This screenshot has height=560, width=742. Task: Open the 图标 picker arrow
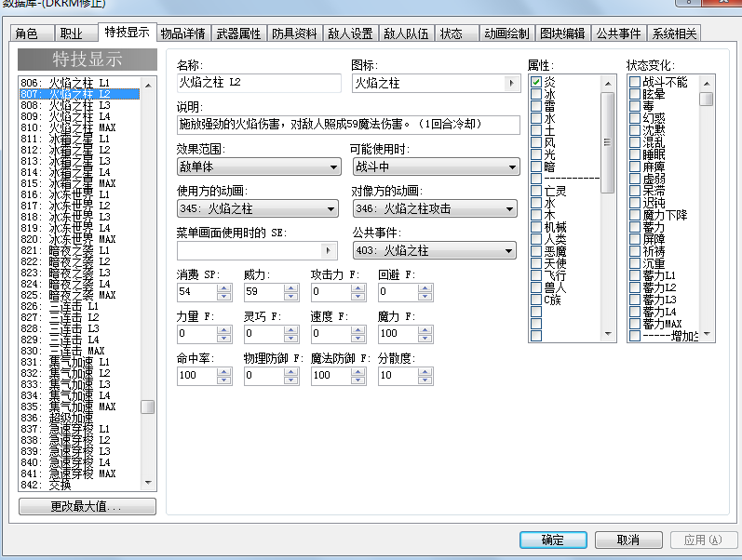click(511, 83)
